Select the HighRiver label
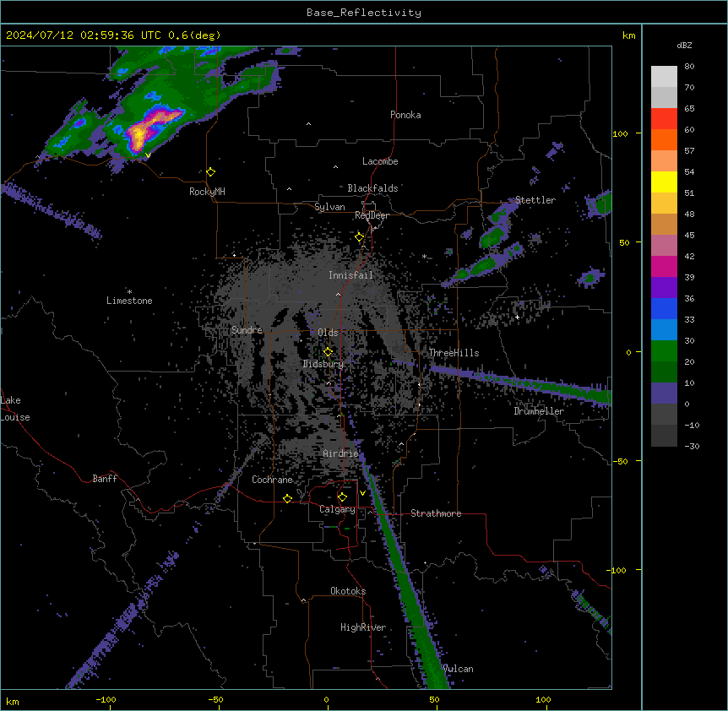Screen dimensions: 728x711 (363, 627)
